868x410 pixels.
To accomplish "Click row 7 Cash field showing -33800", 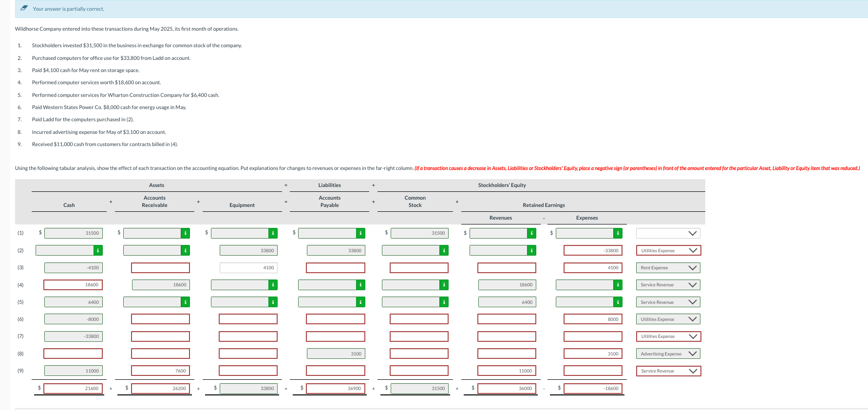I will point(74,336).
